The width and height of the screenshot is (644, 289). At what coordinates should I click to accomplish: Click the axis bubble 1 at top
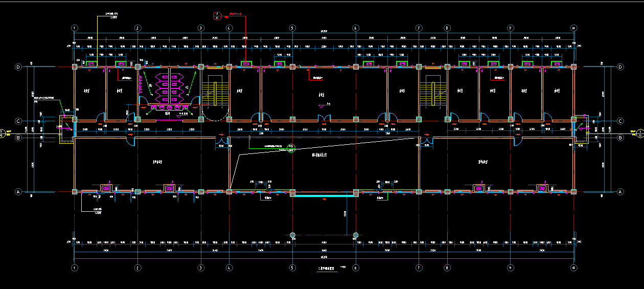75,28
